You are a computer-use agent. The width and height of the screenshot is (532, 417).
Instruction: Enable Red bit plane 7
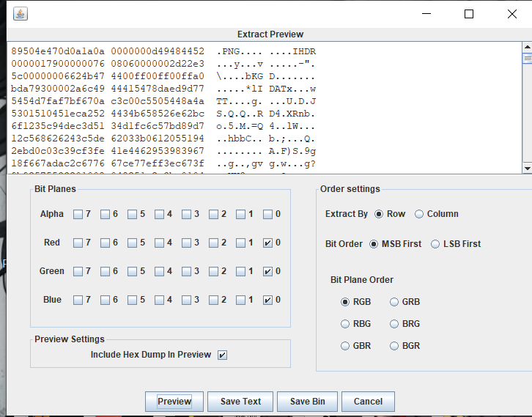point(78,243)
